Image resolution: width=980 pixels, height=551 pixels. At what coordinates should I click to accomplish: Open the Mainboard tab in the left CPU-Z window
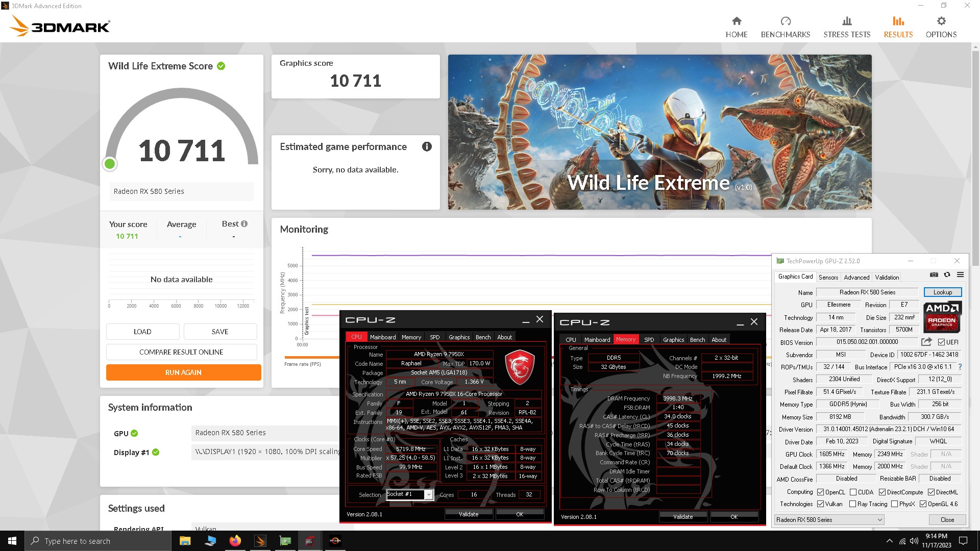[383, 337]
